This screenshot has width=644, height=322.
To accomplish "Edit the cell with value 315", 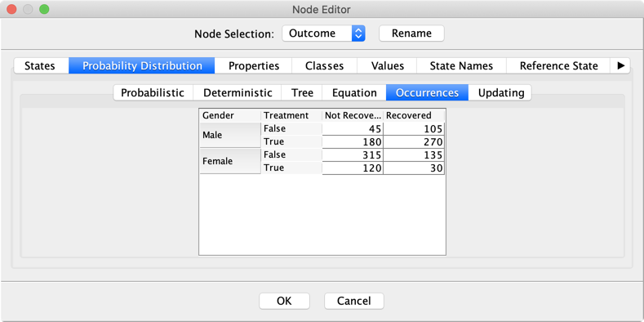I will point(353,155).
